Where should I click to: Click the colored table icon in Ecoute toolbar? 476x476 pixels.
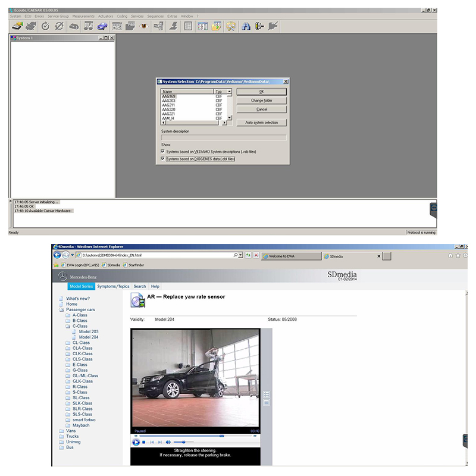[x=202, y=26]
